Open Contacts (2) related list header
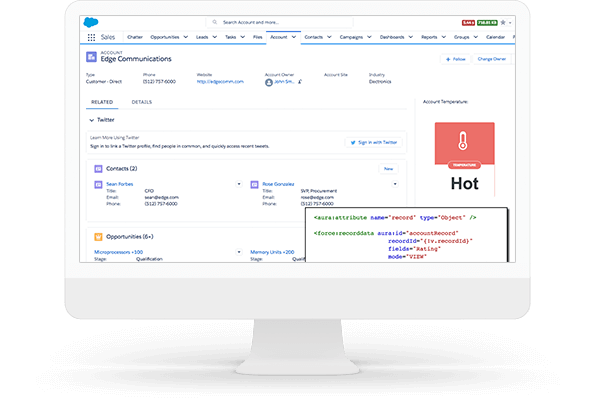The image size is (600, 400). (x=122, y=168)
